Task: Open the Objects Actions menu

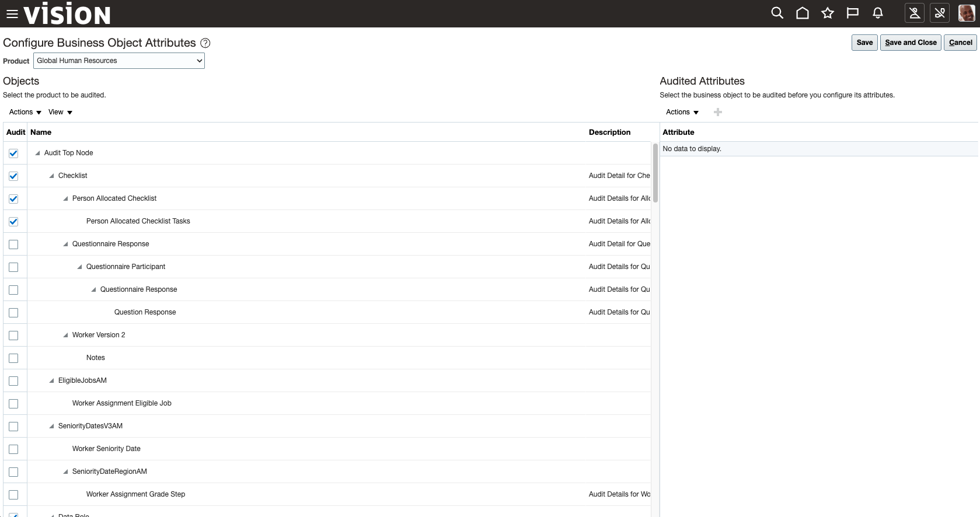Action: pyautogui.click(x=25, y=112)
